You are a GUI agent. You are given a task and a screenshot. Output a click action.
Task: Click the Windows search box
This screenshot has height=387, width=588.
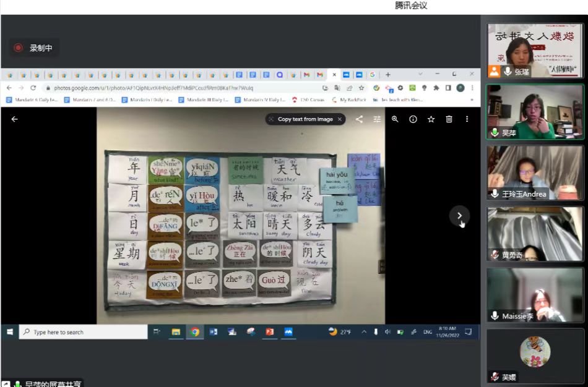coord(84,332)
